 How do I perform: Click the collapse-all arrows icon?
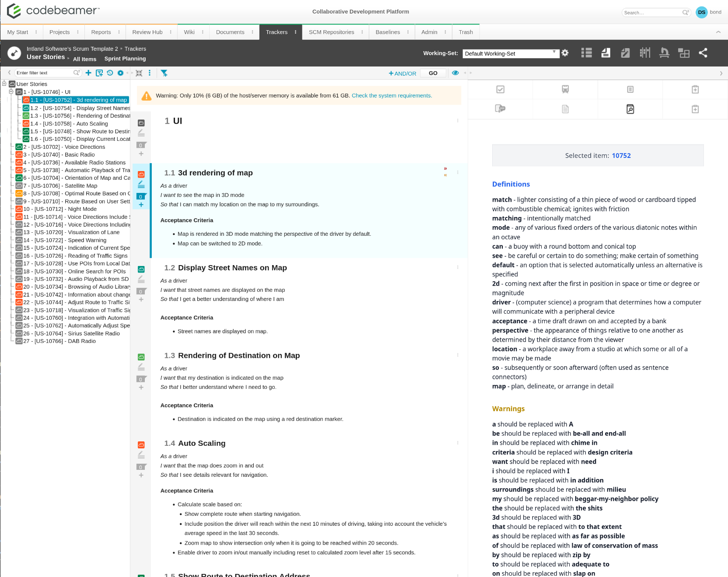click(139, 73)
